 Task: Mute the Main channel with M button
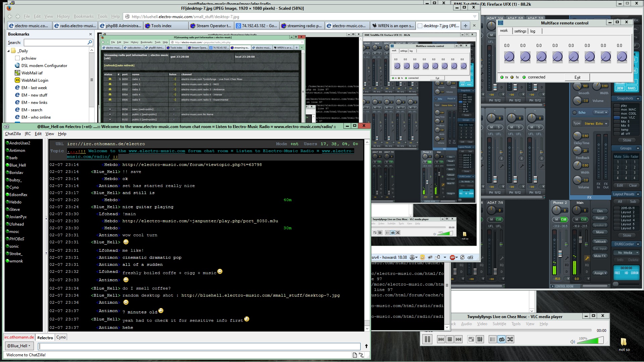[576, 220]
